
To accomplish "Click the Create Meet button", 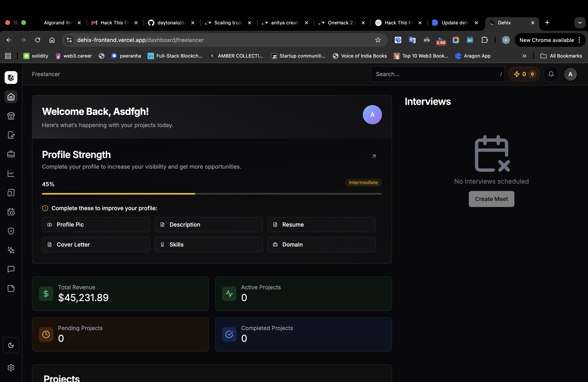I will click(x=491, y=199).
